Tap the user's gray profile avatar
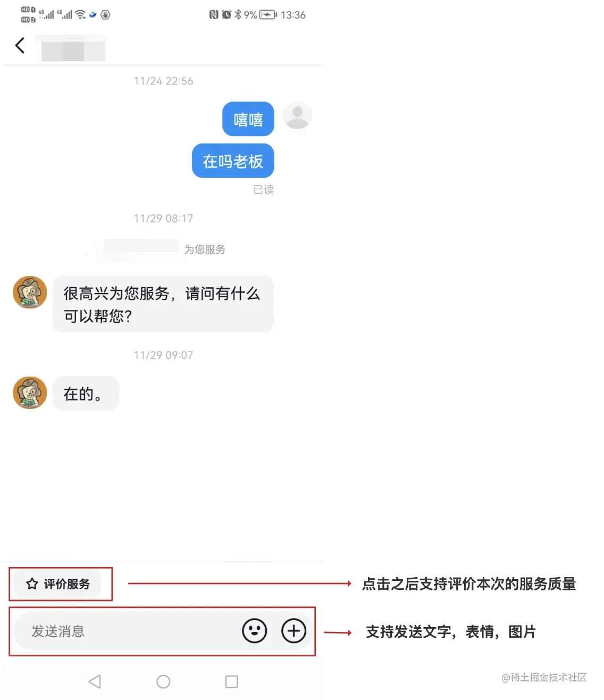 point(297,115)
